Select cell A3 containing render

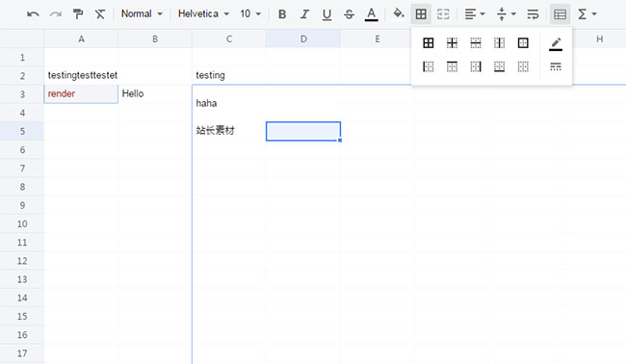pos(81,93)
